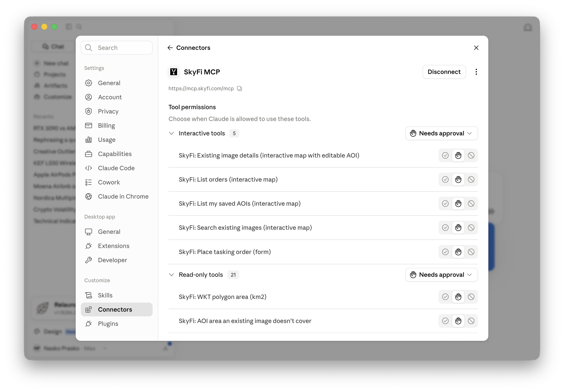This screenshot has height=392, width=564.
Task: Open the three-dot menu for SkyFi MCP
Action: pyautogui.click(x=476, y=72)
